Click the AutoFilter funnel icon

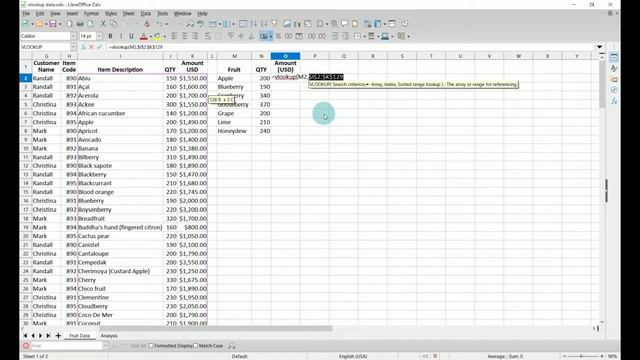(274, 24)
